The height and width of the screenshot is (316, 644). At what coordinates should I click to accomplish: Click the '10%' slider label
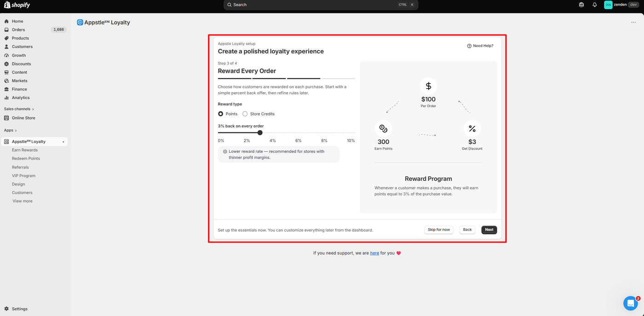pos(351,141)
